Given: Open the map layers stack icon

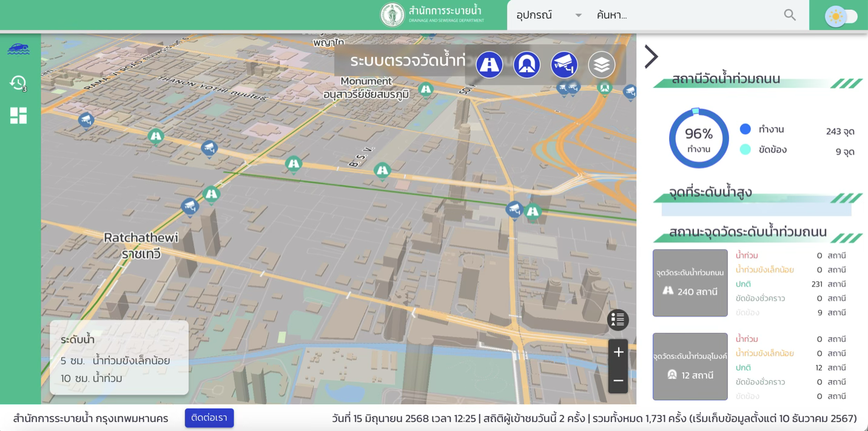Looking at the screenshot, I should coord(601,65).
